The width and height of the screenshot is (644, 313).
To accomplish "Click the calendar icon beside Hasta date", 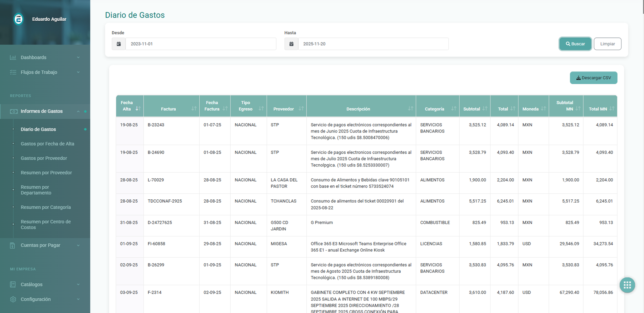I will point(291,44).
